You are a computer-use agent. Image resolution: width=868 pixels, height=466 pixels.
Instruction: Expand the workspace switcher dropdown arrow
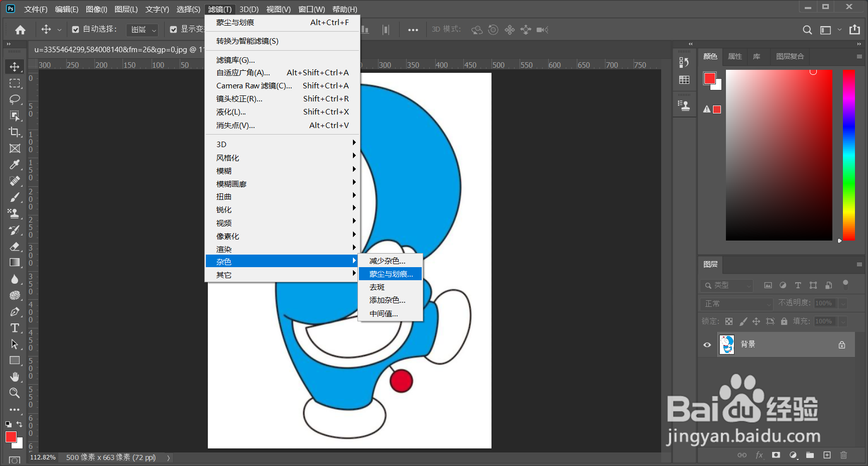click(x=839, y=30)
